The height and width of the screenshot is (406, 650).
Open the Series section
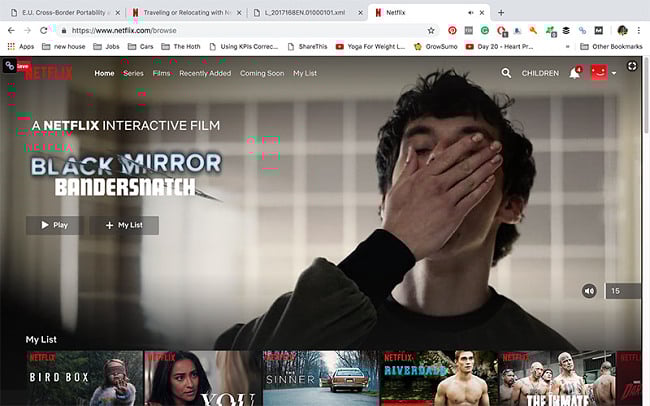pyautogui.click(x=133, y=73)
